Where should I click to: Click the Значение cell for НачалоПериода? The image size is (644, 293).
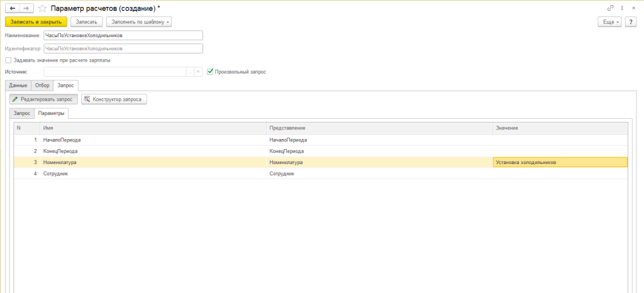coord(560,140)
